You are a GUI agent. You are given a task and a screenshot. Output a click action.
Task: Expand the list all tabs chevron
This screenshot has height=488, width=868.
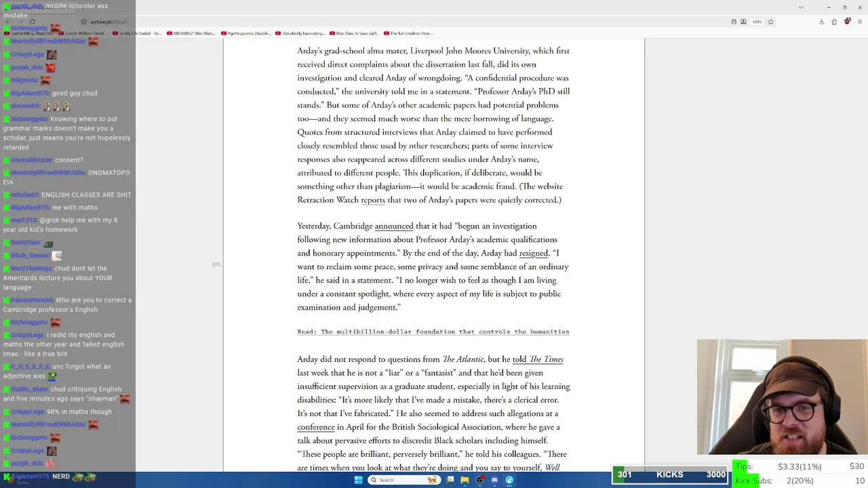point(801,7)
